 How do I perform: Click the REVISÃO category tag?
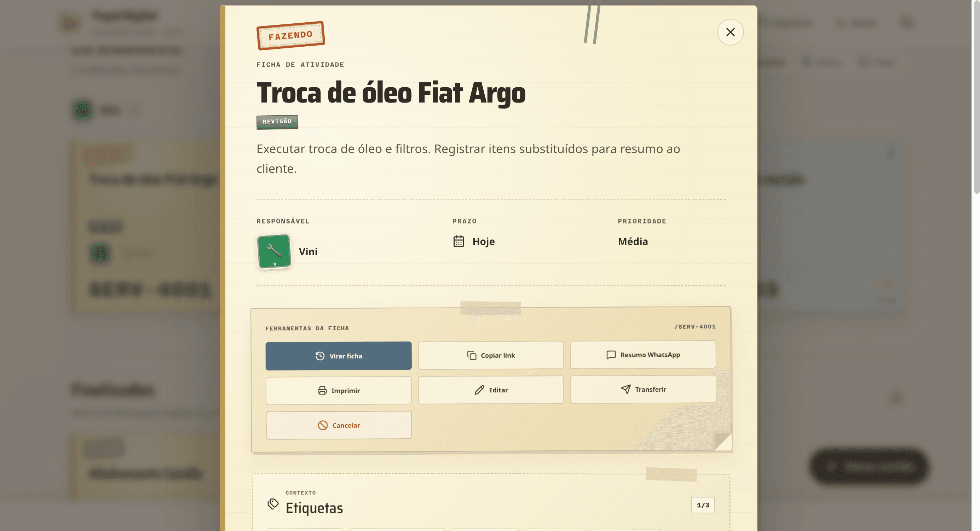pyautogui.click(x=277, y=122)
